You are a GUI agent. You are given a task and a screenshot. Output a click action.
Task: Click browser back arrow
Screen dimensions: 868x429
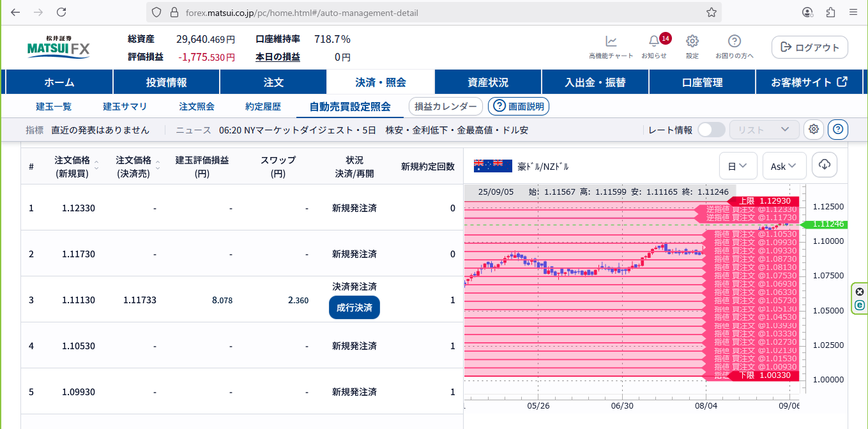point(15,12)
